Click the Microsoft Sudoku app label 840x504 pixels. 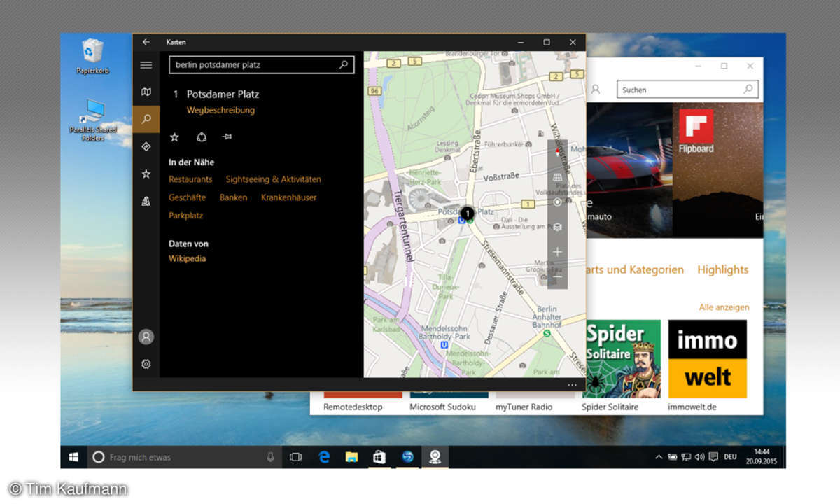(442, 407)
